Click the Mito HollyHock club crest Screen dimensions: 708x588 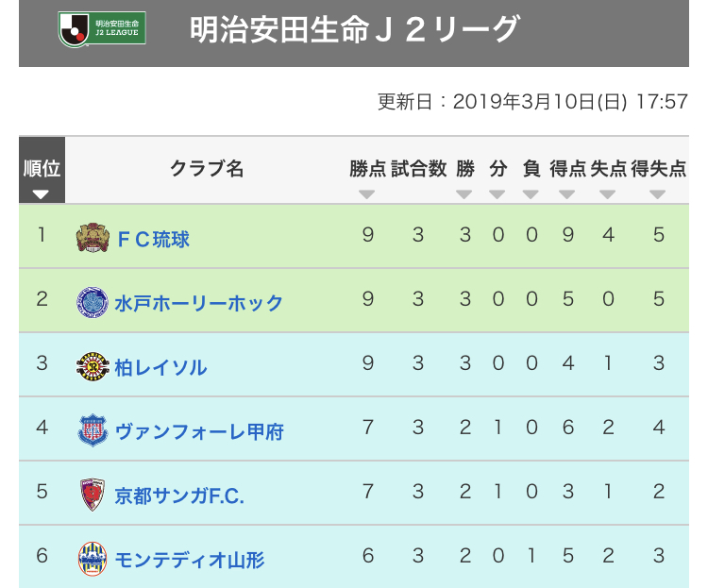pos(93,302)
